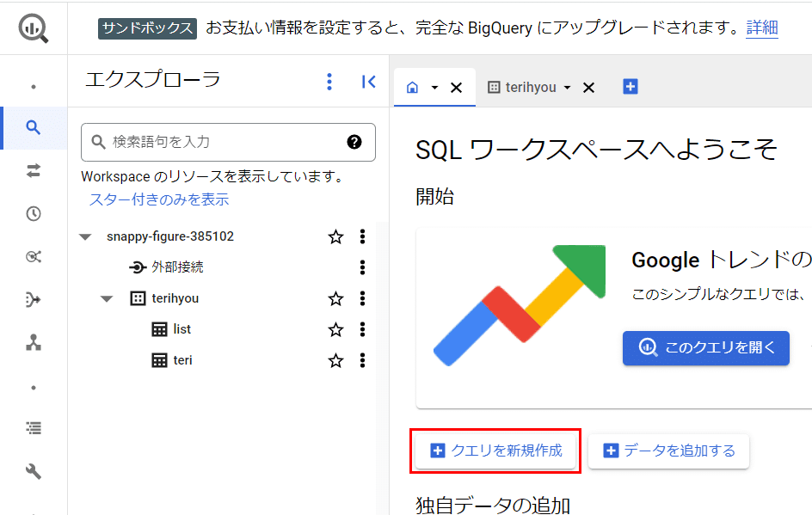Click このクエリを開く button
812x515 pixels.
coord(706,348)
